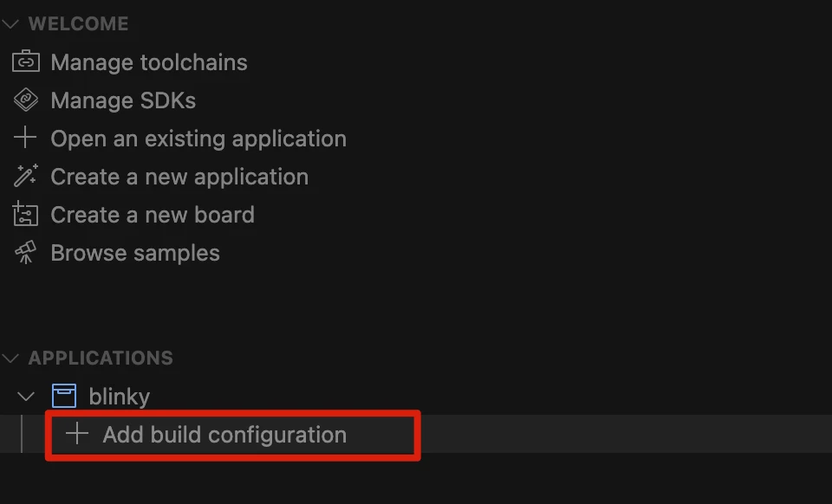Select the Create a new application label
The height and width of the screenshot is (504, 832).
[179, 177]
